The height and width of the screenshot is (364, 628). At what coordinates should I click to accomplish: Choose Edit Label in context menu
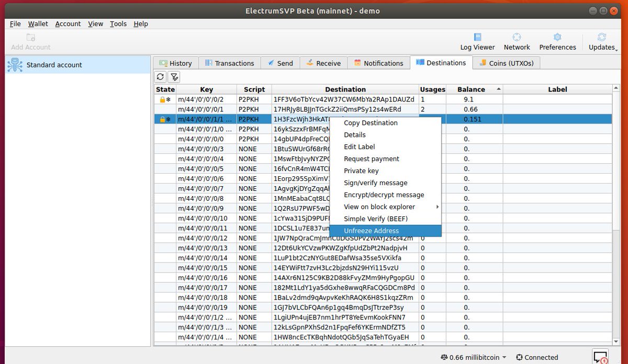pyautogui.click(x=385, y=147)
